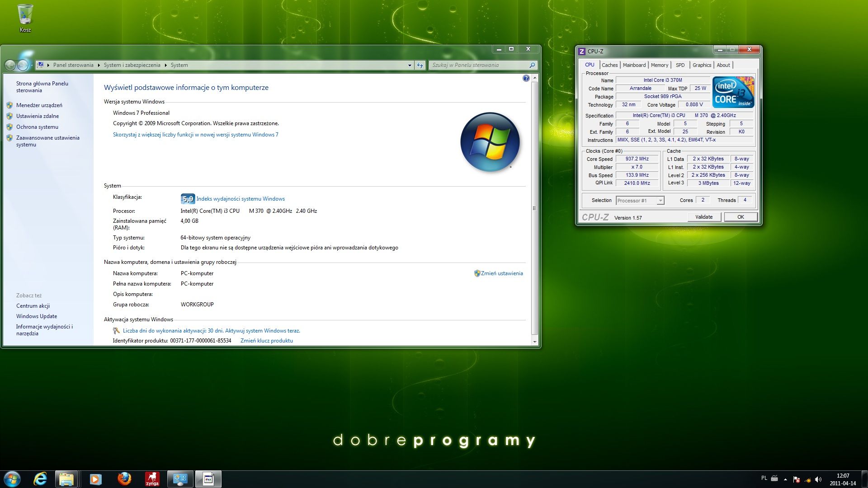The width and height of the screenshot is (868, 488).
Task: Switch to the Memory tab in CPU-Z
Action: pos(659,65)
